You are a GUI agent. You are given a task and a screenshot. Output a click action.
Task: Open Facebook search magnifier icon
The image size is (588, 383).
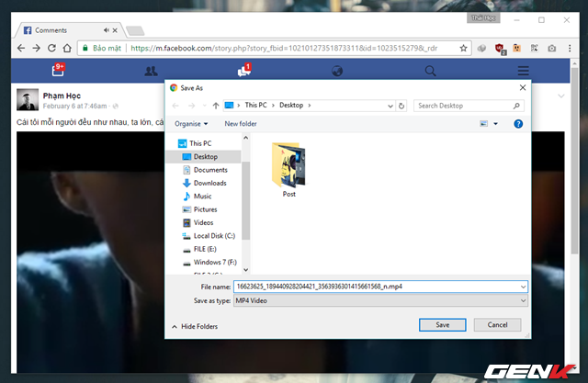430,71
